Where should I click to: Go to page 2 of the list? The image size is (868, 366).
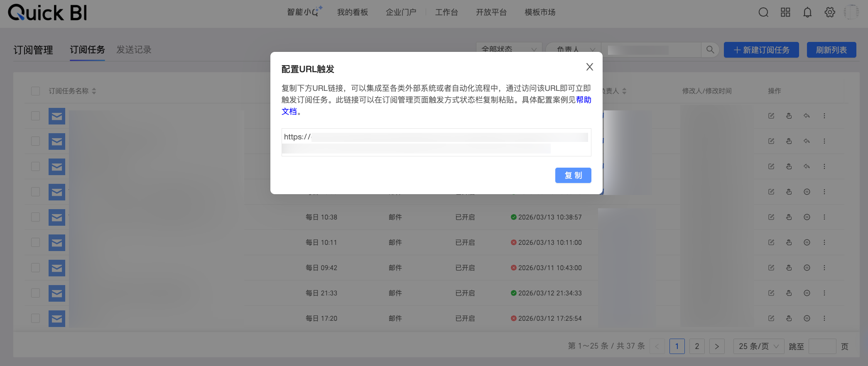[x=697, y=346]
